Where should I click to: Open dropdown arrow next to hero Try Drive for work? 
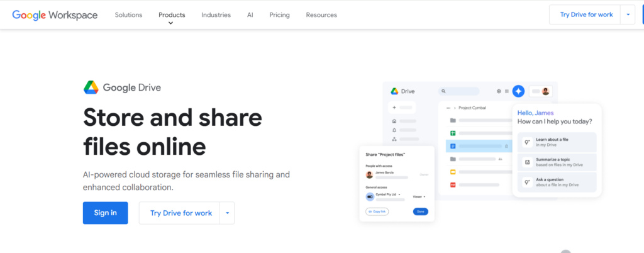coord(226,213)
